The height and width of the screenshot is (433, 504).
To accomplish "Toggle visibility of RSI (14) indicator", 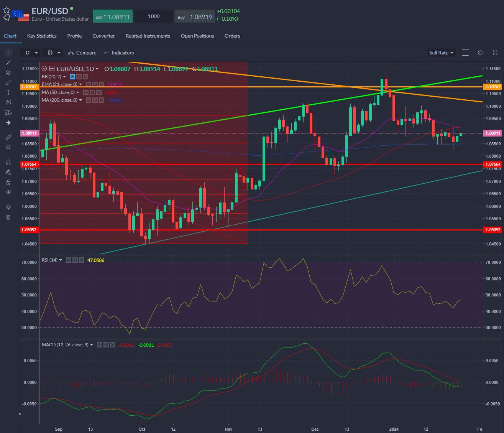I will [x=69, y=260].
